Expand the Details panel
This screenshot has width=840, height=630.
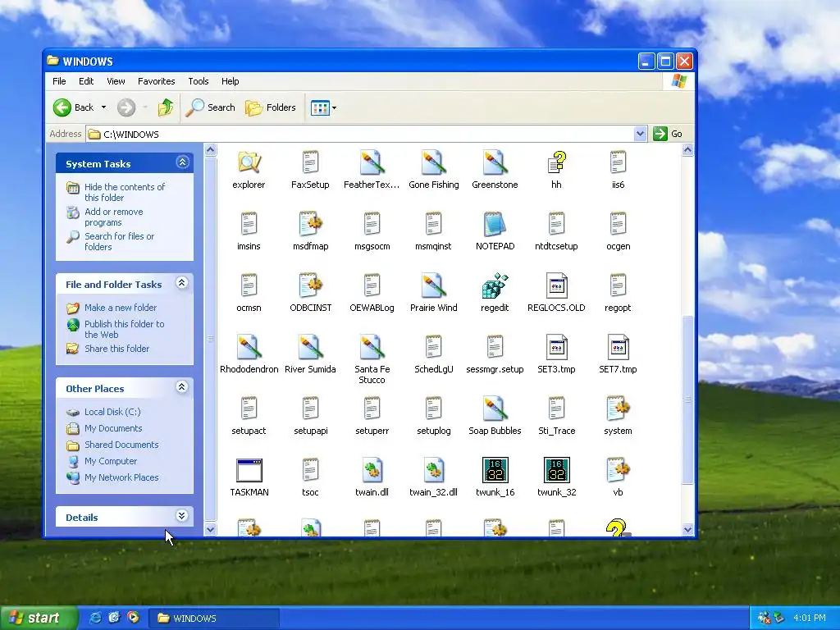point(182,516)
